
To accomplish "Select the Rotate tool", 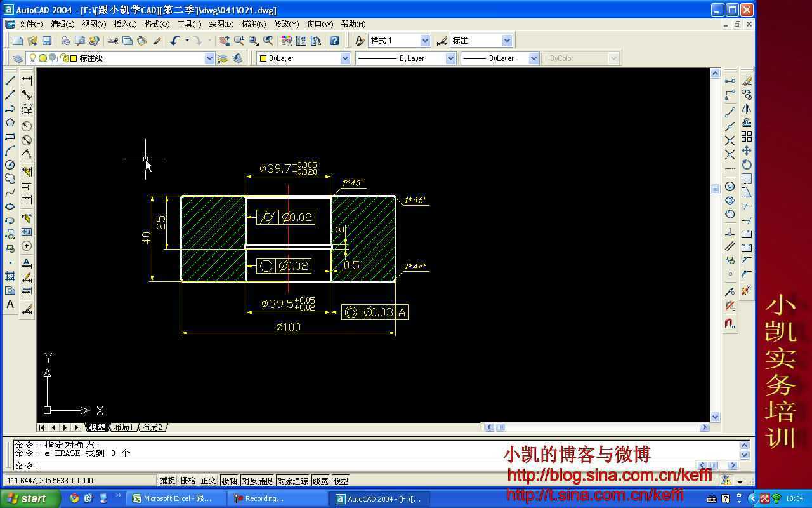I will 747,164.
